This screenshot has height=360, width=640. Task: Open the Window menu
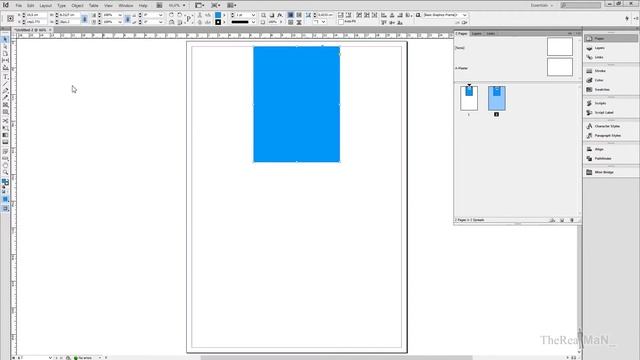coord(126,6)
